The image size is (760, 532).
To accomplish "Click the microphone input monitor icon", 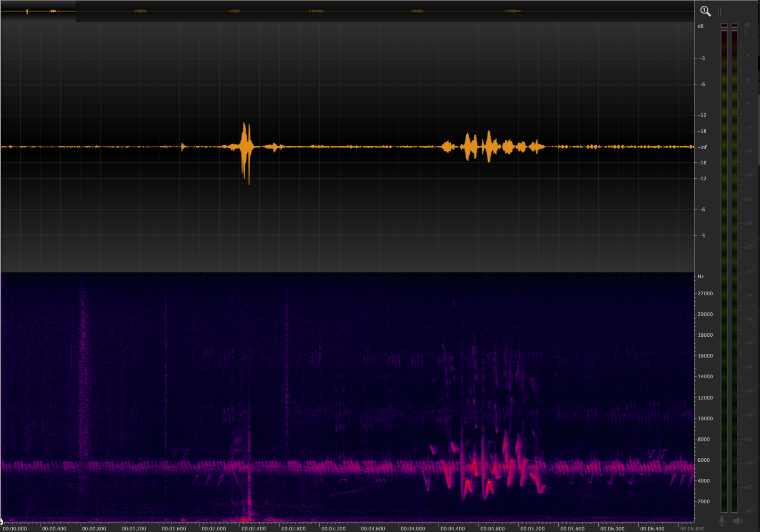I will (722, 521).
